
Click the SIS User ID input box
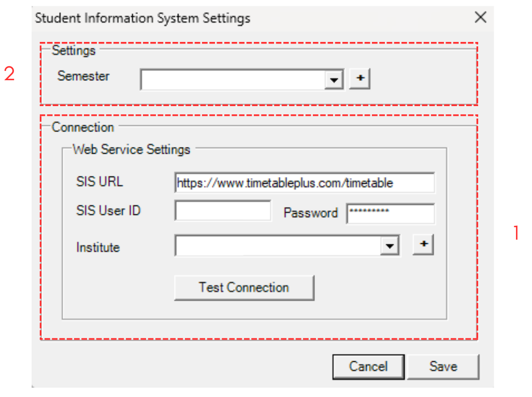tap(223, 211)
